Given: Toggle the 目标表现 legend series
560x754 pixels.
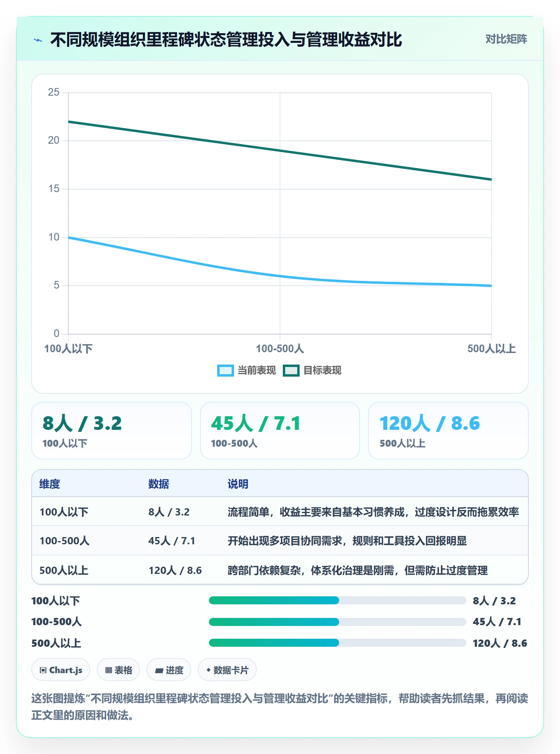Looking at the screenshot, I should tap(312, 371).
